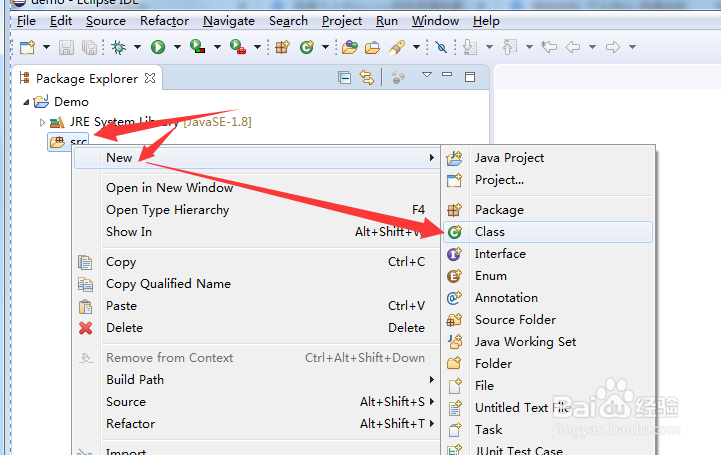Click the Previous Annotation toolbar icon
The height and width of the screenshot is (455, 721).
[510, 47]
